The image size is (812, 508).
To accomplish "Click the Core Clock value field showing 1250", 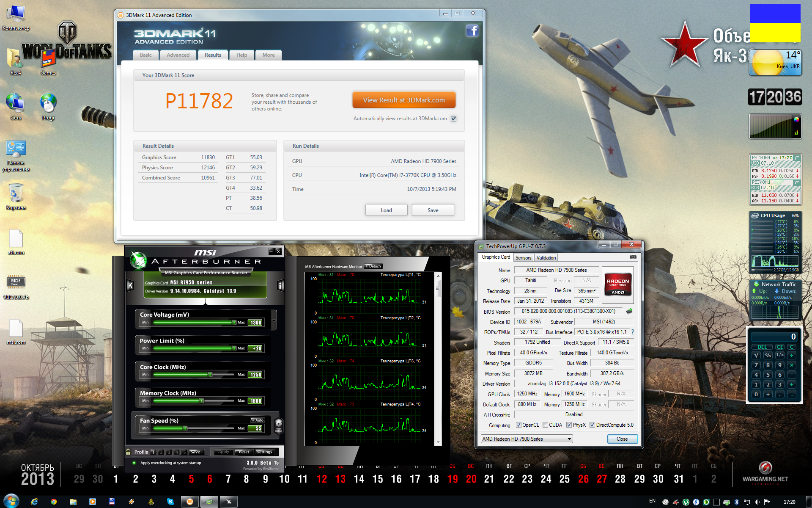I will click(x=255, y=375).
